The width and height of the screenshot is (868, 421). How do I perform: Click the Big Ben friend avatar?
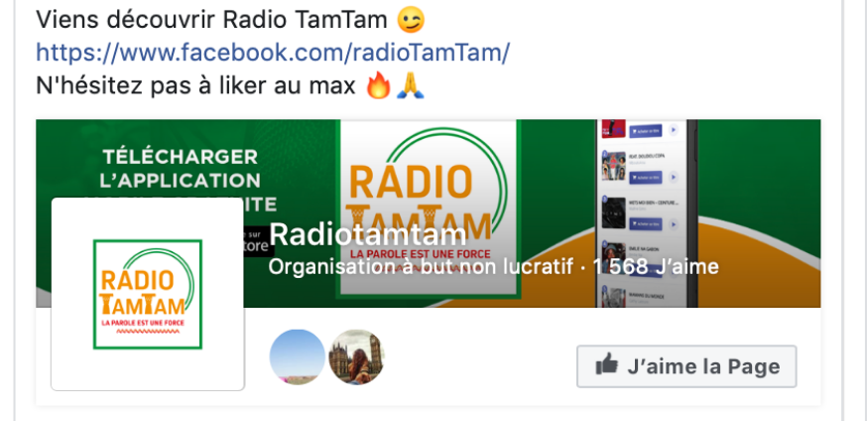click(x=356, y=357)
